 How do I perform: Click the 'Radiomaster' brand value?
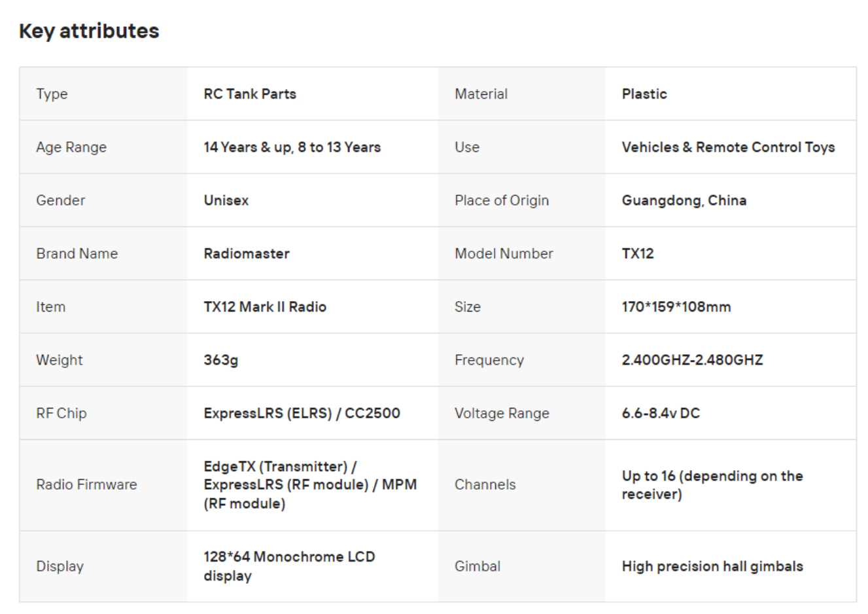(247, 253)
